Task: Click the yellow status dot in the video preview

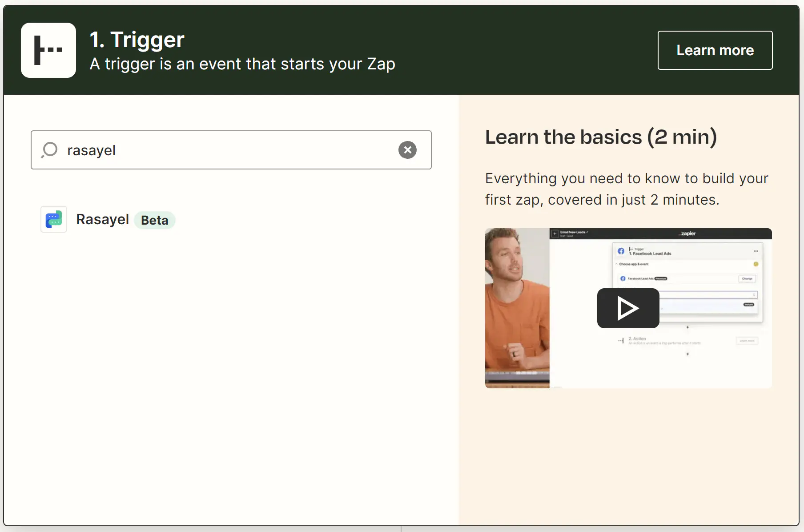Action: click(756, 264)
